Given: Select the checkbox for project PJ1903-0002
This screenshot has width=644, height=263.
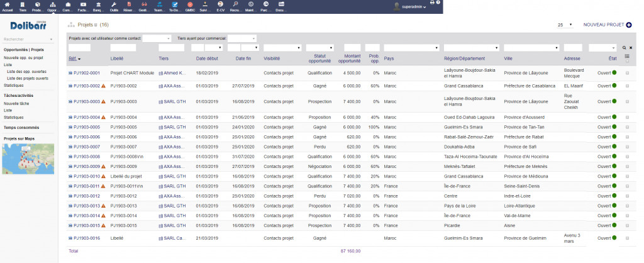Looking at the screenshot, I should (627, 86).
